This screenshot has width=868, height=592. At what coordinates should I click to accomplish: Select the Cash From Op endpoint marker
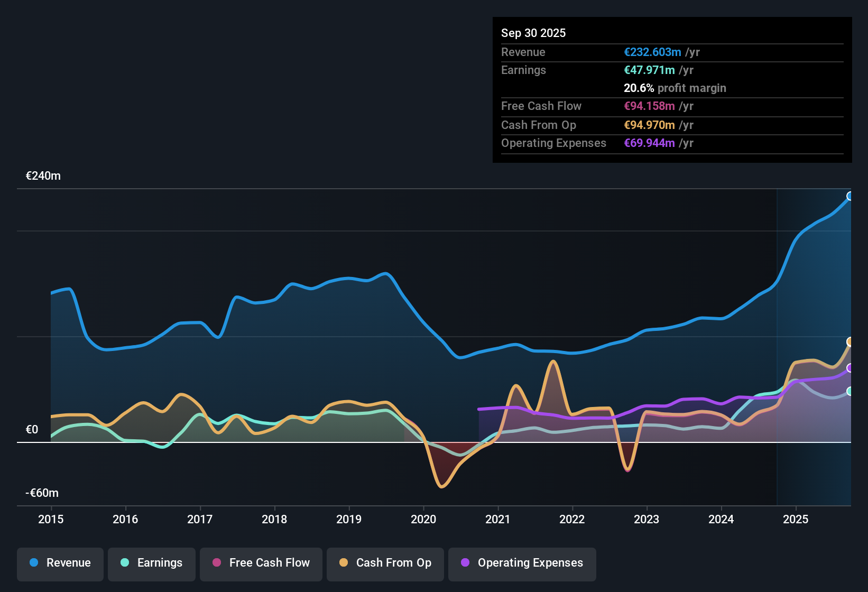tap(851, 341)
